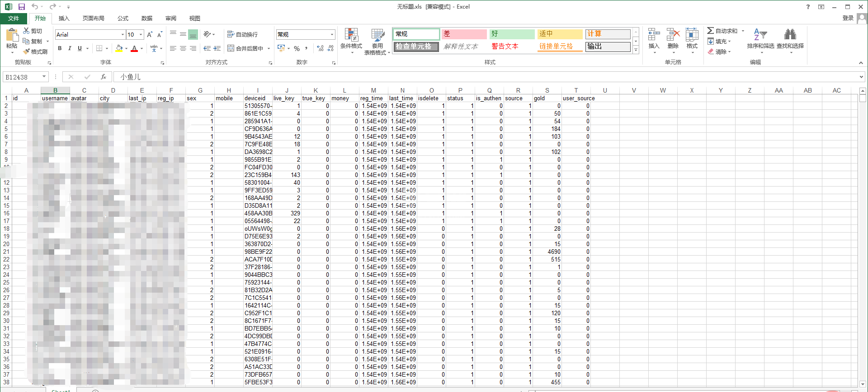Open 排序和筛选 sort and filter
This screenshot has width=868, height=392.
760,41
